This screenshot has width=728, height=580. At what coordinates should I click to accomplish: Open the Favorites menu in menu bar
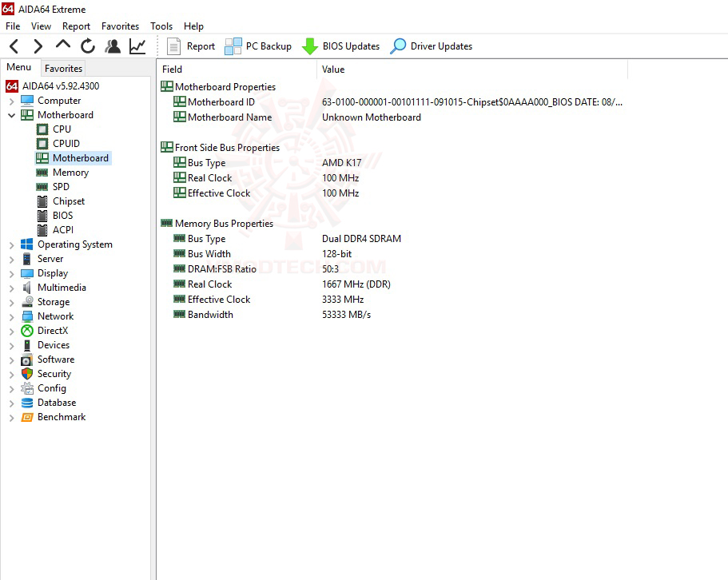tap(120, 26)
